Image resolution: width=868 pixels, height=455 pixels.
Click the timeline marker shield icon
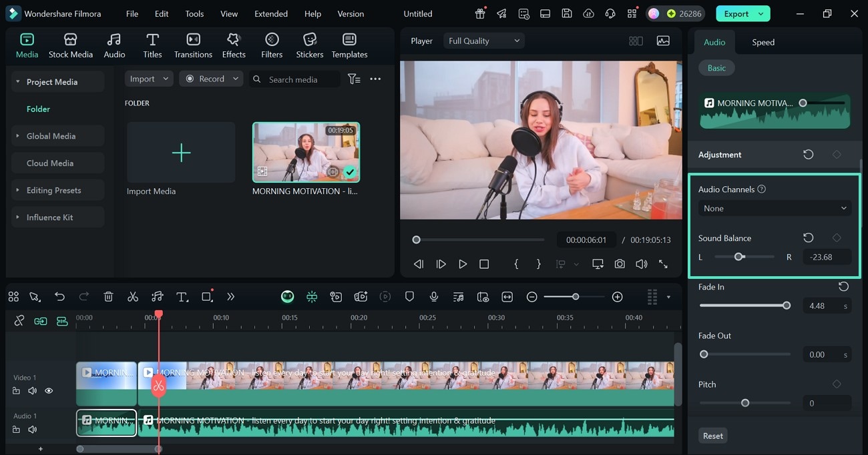(x=409, y=297)
